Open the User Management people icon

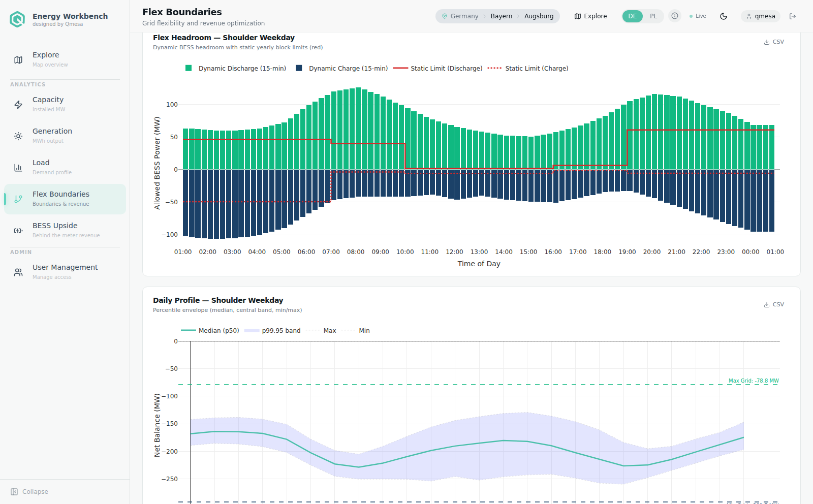point(18,272)
